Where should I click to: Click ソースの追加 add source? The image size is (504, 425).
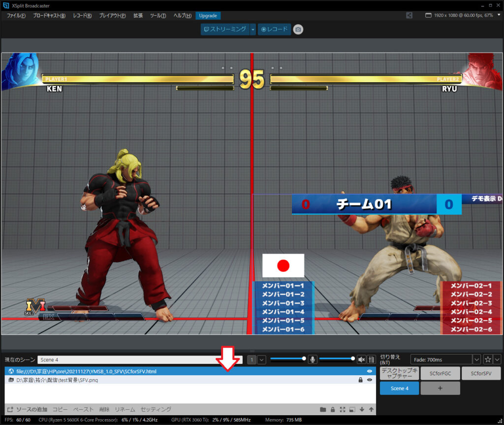(31, 409)
